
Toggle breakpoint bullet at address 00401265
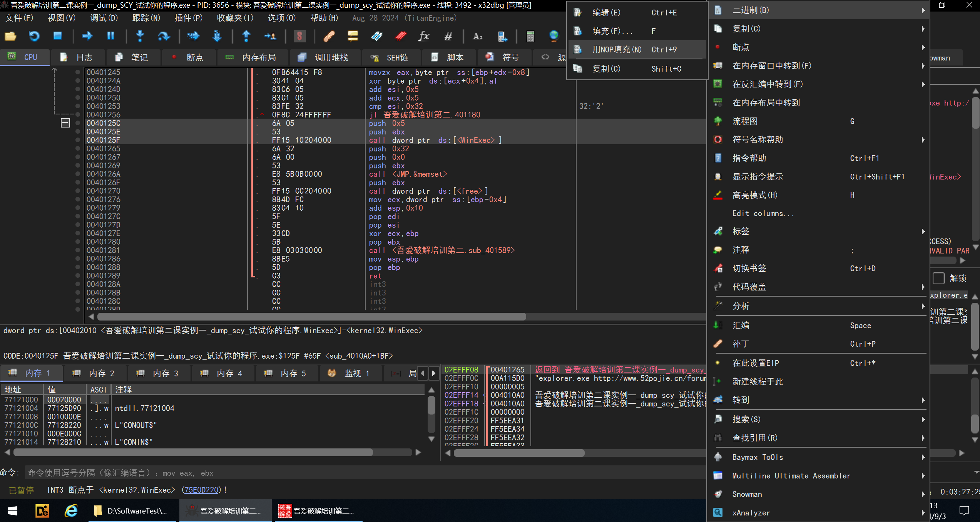pyautogui.click(x=78, y=148)
